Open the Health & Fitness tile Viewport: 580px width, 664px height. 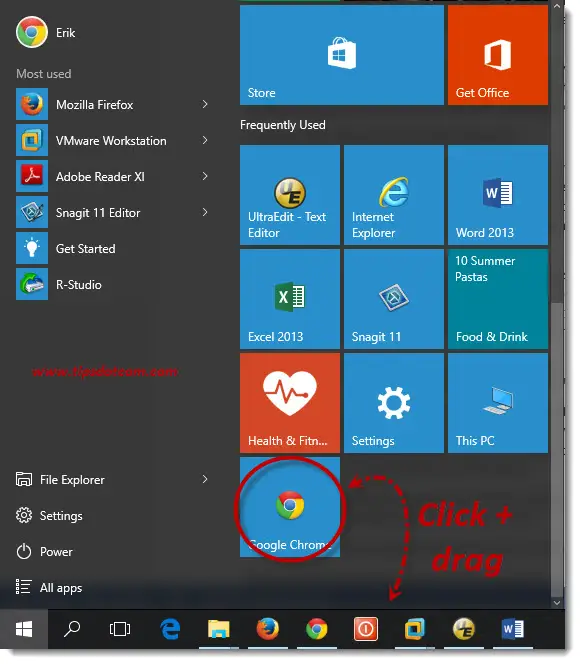[290, 403]
